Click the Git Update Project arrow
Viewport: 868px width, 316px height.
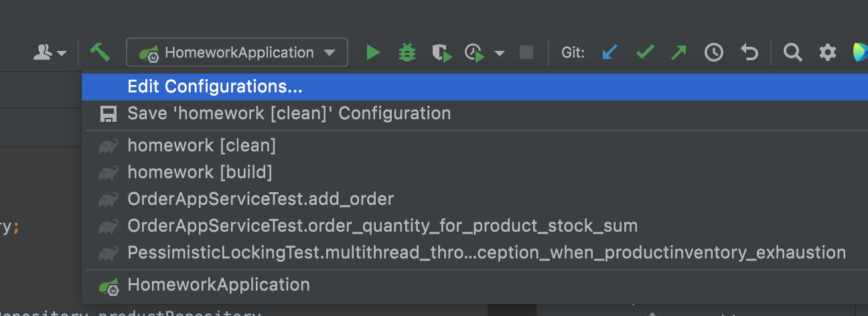(609, 52)
